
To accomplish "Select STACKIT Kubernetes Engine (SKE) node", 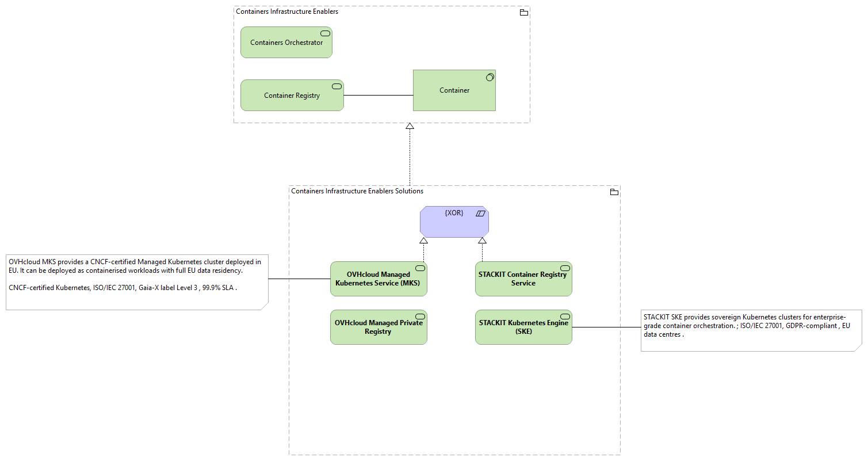I will [523, 327].
